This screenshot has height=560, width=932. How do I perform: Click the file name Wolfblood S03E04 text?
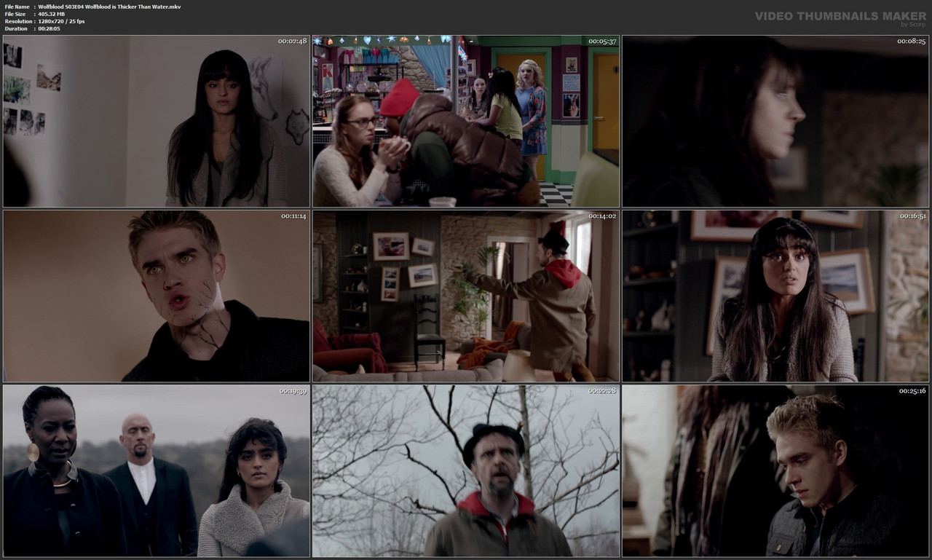pos(109,7)
